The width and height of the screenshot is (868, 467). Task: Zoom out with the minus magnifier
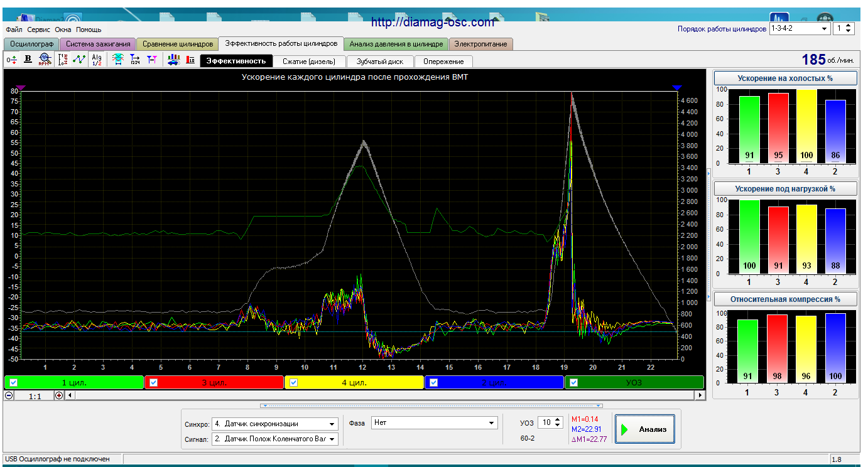9,395
